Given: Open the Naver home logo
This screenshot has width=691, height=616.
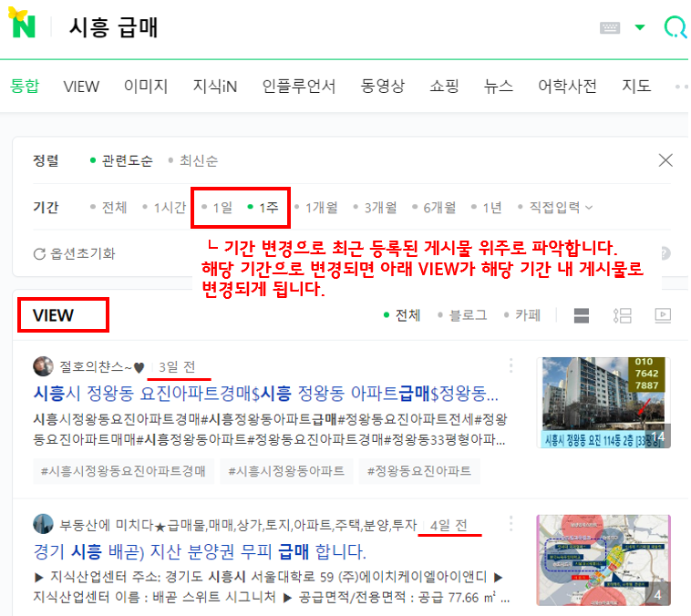Looking at the screenshot, I should click(22, 24).
